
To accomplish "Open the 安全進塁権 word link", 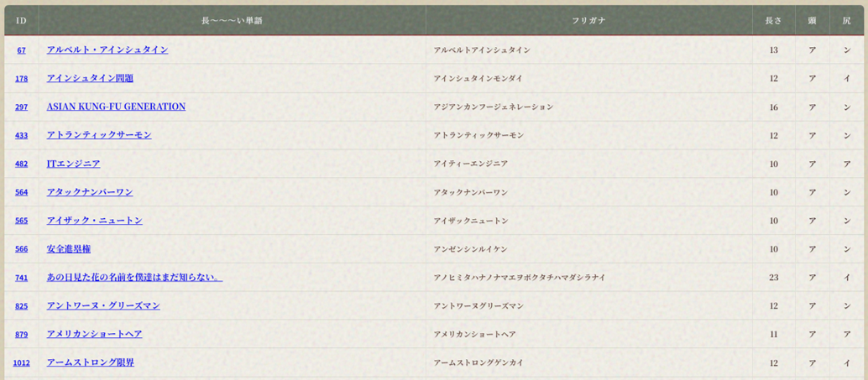I will tap(69, 249).
